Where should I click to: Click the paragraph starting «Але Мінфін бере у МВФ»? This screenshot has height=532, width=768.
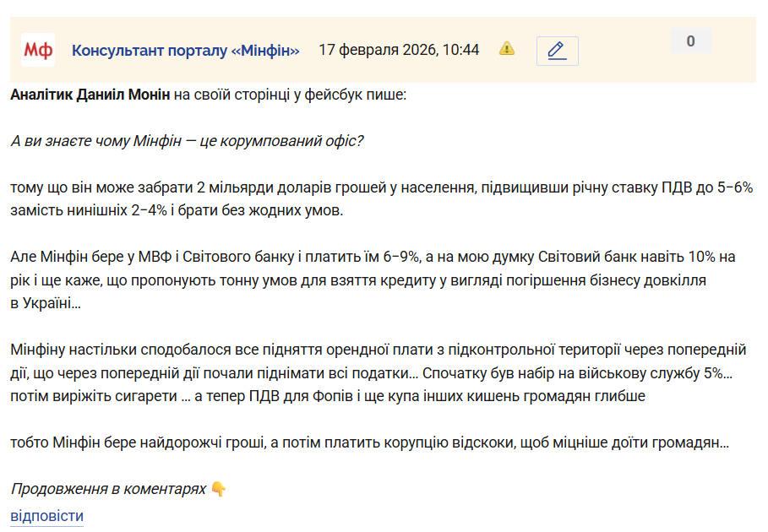coord(372,256)
